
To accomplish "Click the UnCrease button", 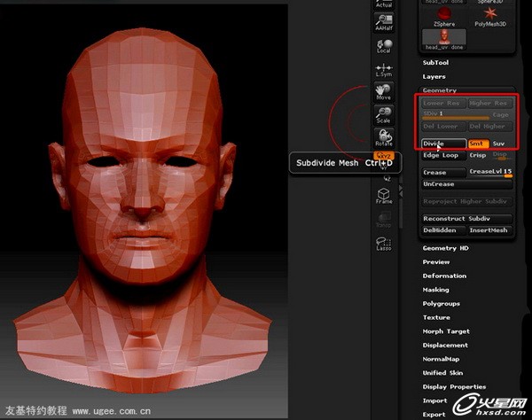I will [467, 184].
